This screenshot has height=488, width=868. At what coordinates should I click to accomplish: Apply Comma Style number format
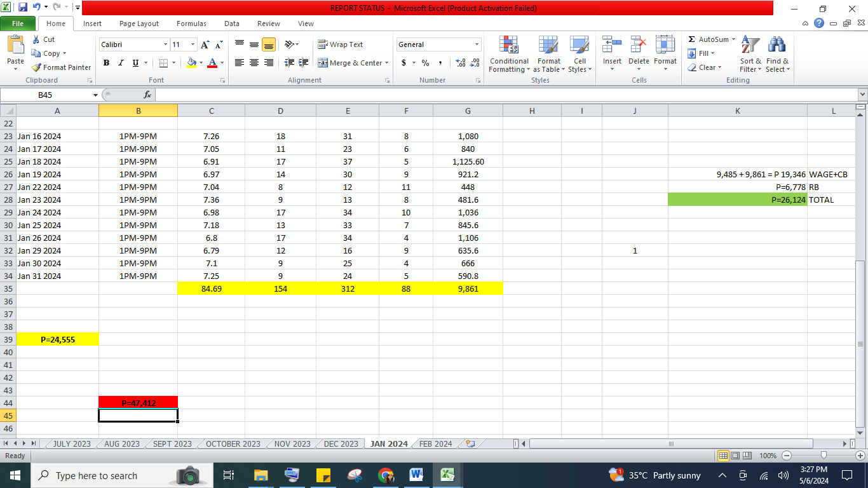[440, 63]
